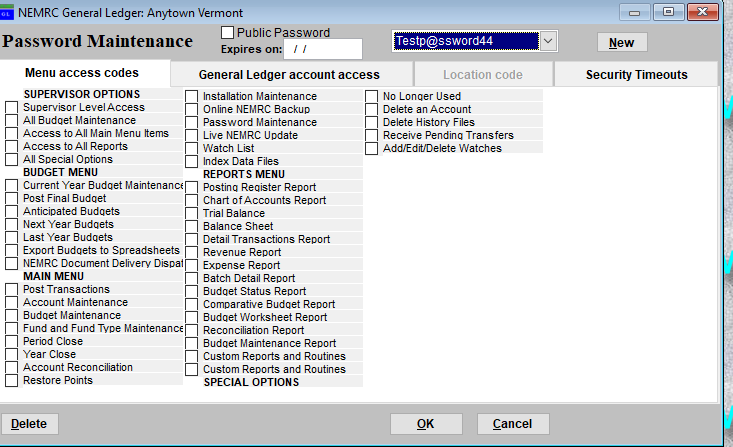Toggle Current Year Budget Maintenance checkbox
This screenshot has width=733, height=447.
click(12, 185)
